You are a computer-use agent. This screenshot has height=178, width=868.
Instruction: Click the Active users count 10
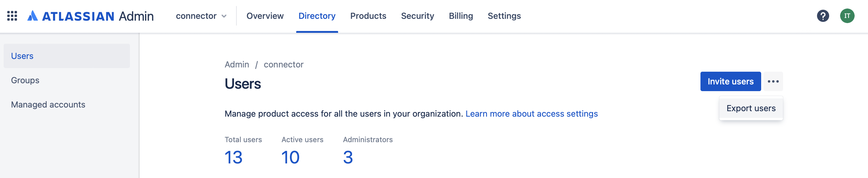click(x=290, y=157)
